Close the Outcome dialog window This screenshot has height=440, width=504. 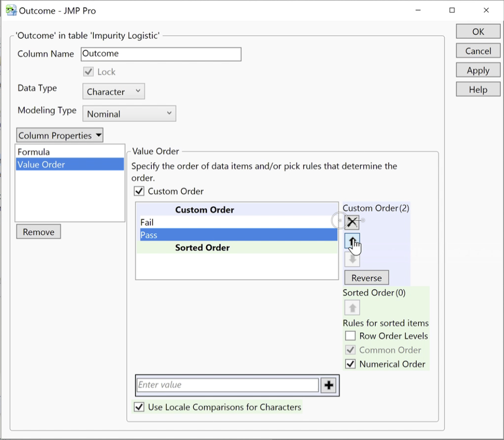coord(486,10)
